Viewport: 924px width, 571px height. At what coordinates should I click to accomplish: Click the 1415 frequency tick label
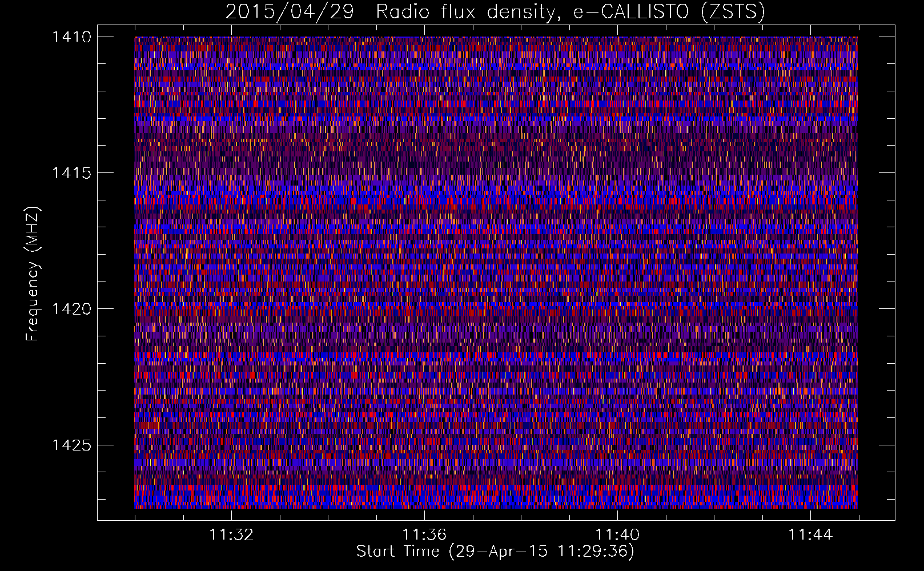pos(72,172)
